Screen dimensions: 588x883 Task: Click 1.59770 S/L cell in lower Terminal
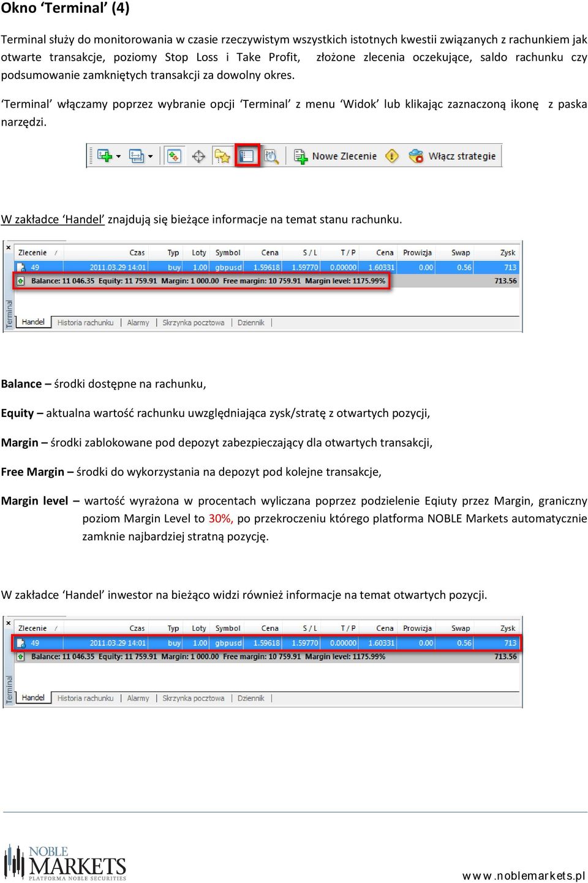coord(305,644)
